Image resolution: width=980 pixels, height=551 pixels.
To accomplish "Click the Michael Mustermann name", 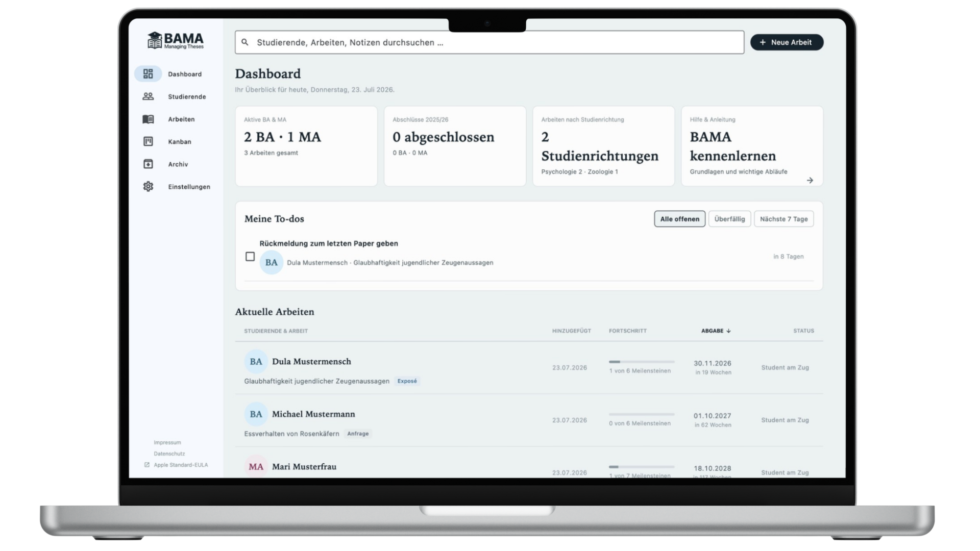I will coord(313,414).
